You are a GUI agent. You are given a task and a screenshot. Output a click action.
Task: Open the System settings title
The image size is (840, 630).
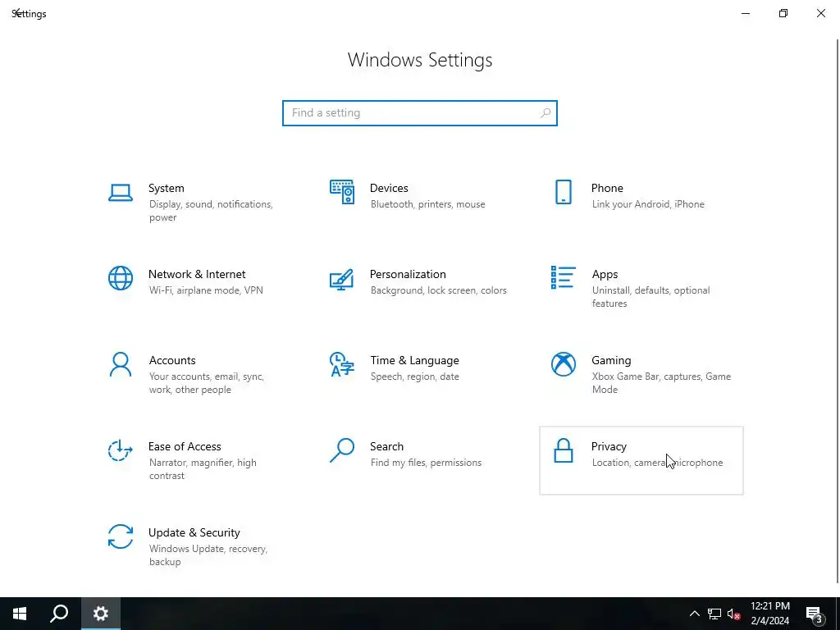point(166,188)
